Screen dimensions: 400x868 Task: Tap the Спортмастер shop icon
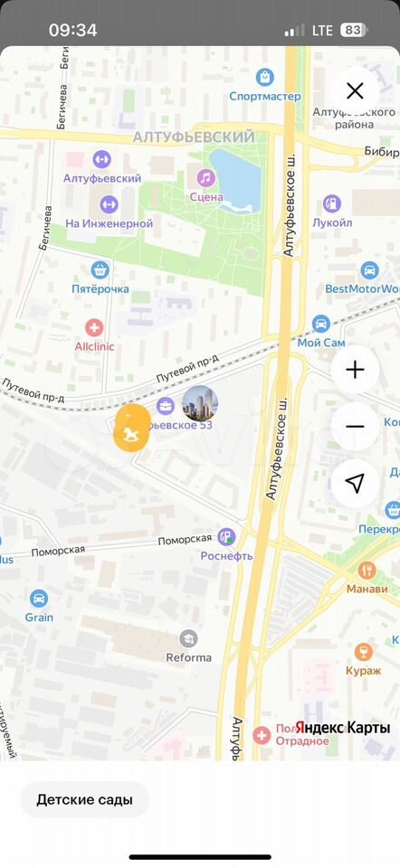click(265, 77)
